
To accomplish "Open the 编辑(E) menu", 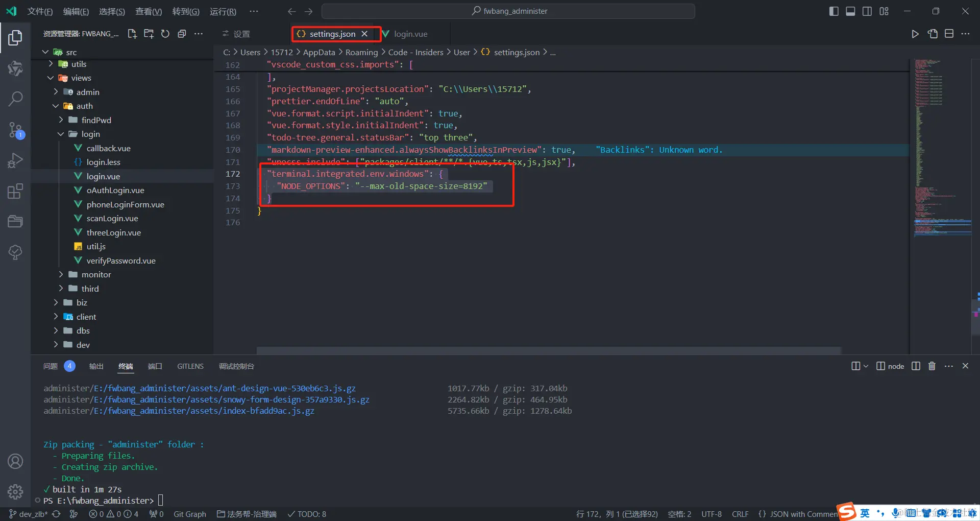I will tap(76, 11).
